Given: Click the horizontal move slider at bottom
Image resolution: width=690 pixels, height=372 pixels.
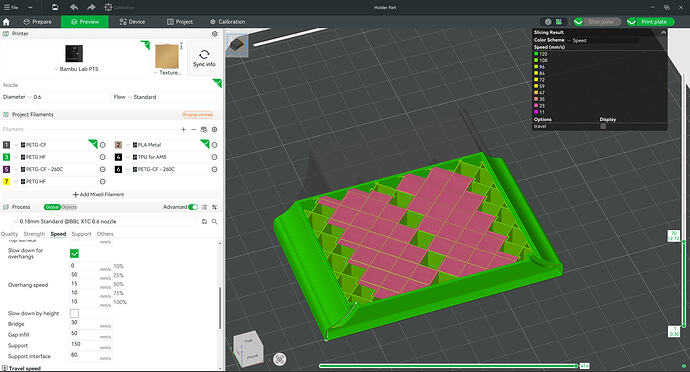Looking at the screenshot, I should (448, 365).
